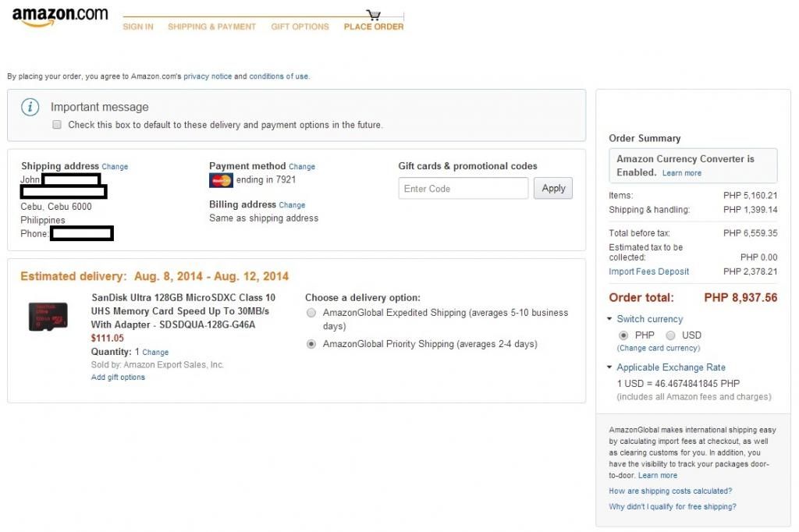Click the Total before tax amount PHP 6,559.35
Image resolution: width=799 pixels, height=532 pixels.
(x=751, y=233)
